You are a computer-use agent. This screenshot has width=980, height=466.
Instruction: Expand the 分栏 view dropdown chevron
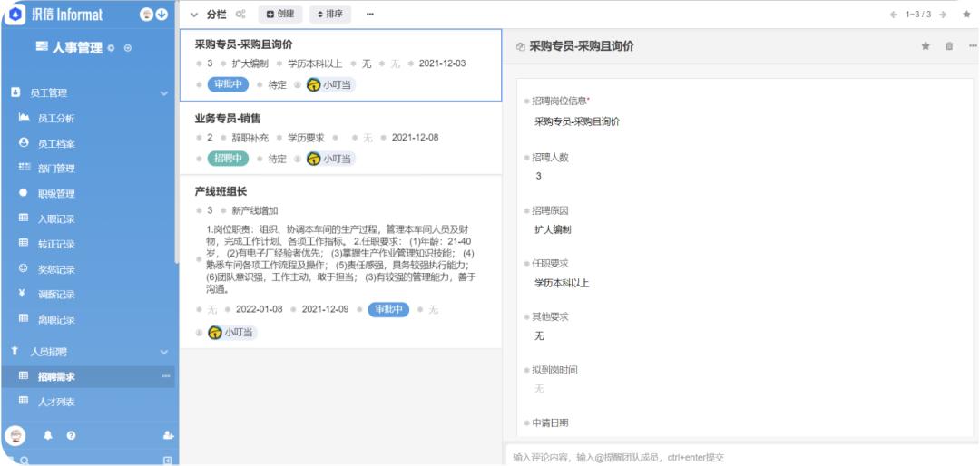[194, 15]
